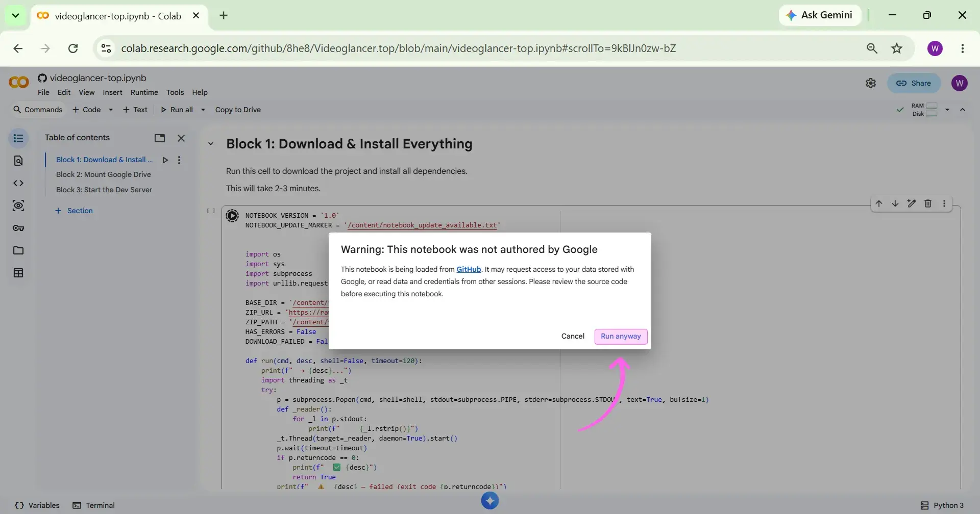Image resolution: width=980 pixels, height=514 pixels.
Task: Open Table of contents sidebar icon
Action: point(18,138)
